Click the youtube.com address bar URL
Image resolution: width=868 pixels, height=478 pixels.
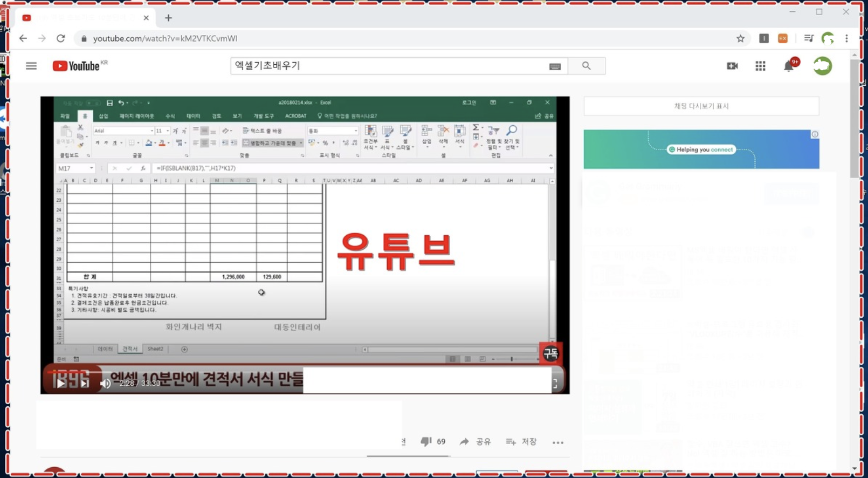tap(165, 38)
